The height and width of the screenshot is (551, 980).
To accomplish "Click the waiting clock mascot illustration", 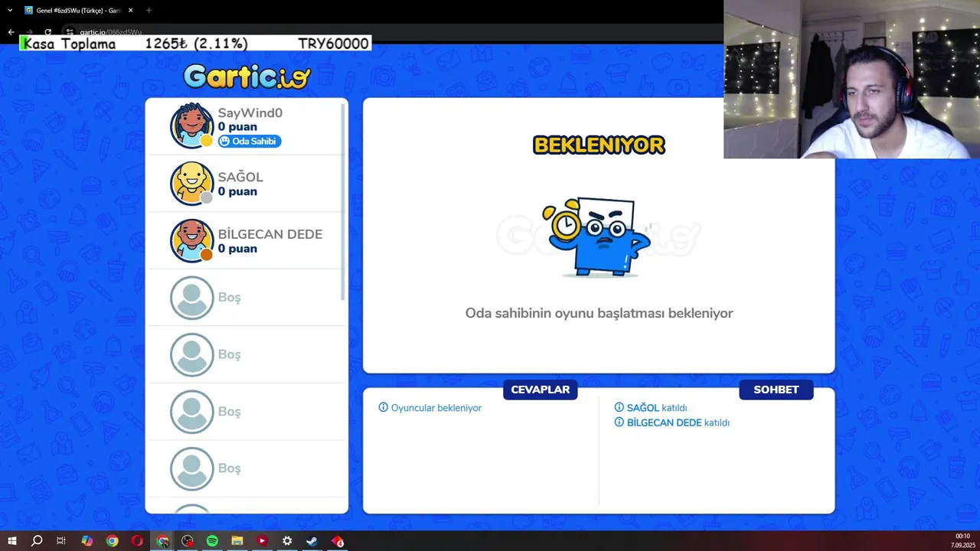I will (x=596, y=236).
